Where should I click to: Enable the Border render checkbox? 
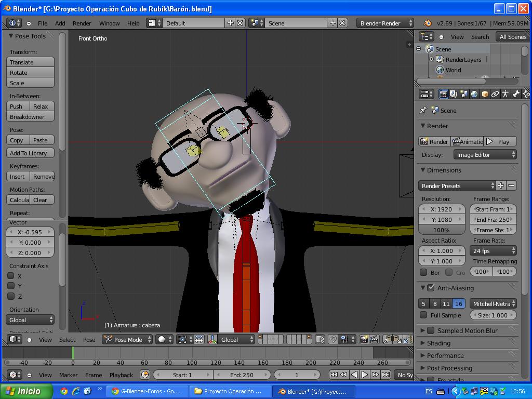423,272
